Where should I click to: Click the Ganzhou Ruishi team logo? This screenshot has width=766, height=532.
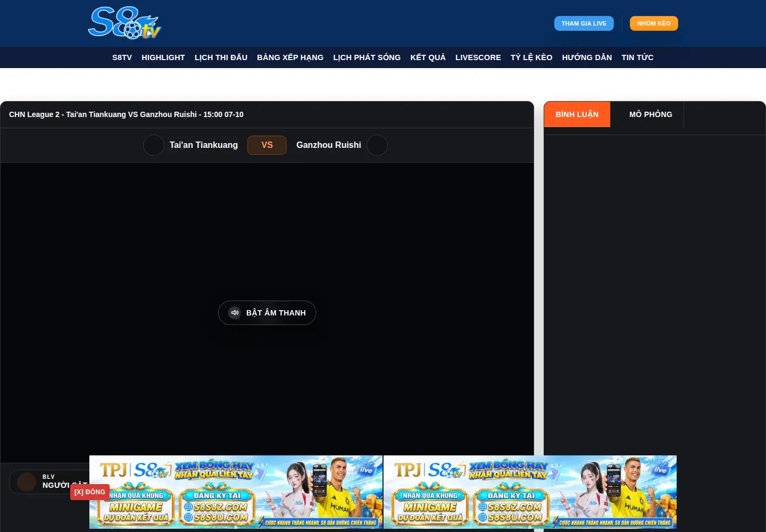point(377,145)
